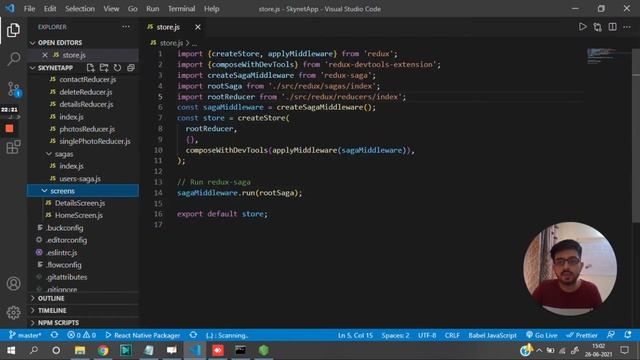Change the Babel JavaScript language mode
Viewport: 640px width, 360px height.
(x=492, y=335)
